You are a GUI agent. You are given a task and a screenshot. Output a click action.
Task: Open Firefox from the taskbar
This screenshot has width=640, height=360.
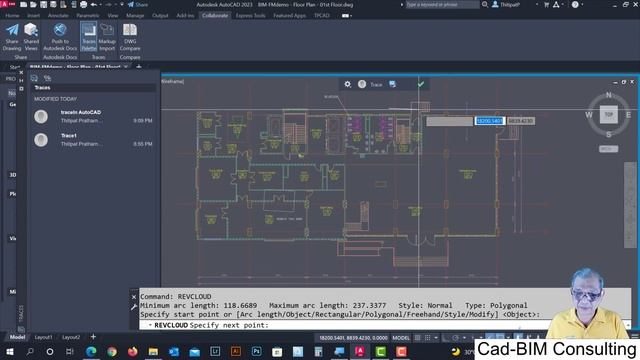click(132, 351)
